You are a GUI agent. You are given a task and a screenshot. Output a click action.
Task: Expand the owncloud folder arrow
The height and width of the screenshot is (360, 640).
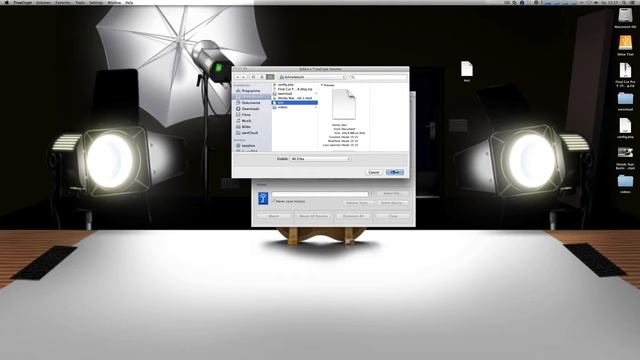[316, 93]
